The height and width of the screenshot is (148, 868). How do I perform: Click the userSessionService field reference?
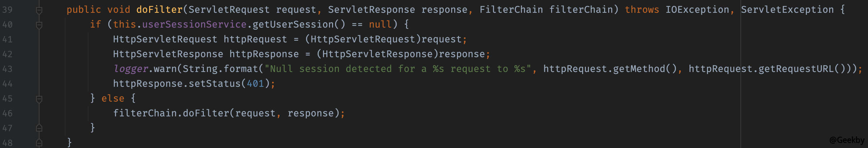[x=194, y=25]
